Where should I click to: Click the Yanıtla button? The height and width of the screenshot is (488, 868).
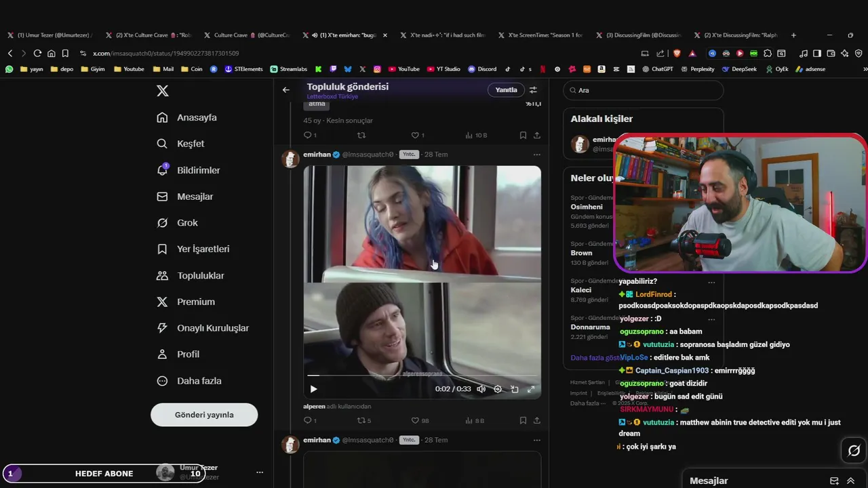[x=506, y=89]
